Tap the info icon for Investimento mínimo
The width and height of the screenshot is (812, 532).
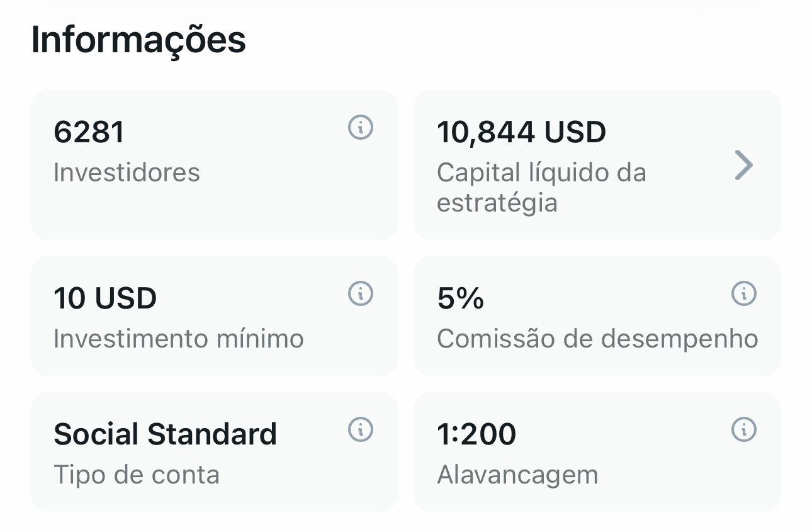(x=361, y=293)
